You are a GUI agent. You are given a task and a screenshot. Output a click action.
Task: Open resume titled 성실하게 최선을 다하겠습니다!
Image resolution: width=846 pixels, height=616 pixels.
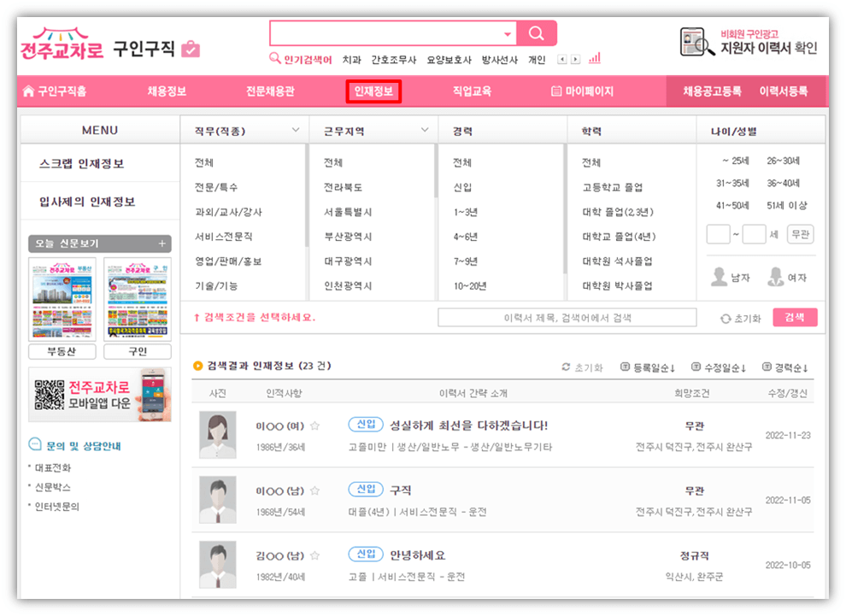[x=468, y=425]
